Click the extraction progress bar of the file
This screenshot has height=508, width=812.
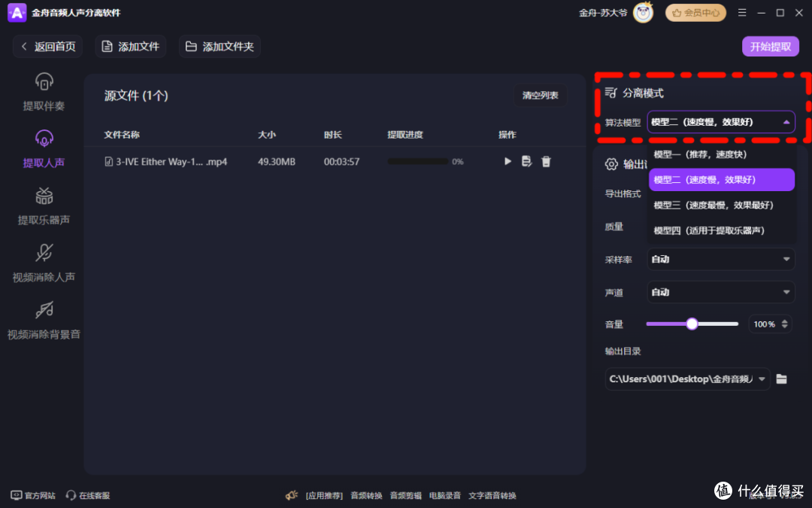coord(418,162)
